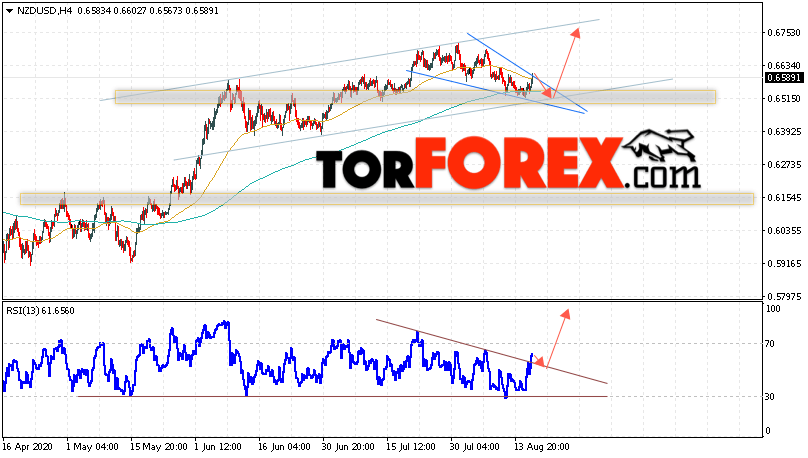808x458 pixels.
Task: Click the 30 Jul 04:00 date label
Action: [475, 447]
